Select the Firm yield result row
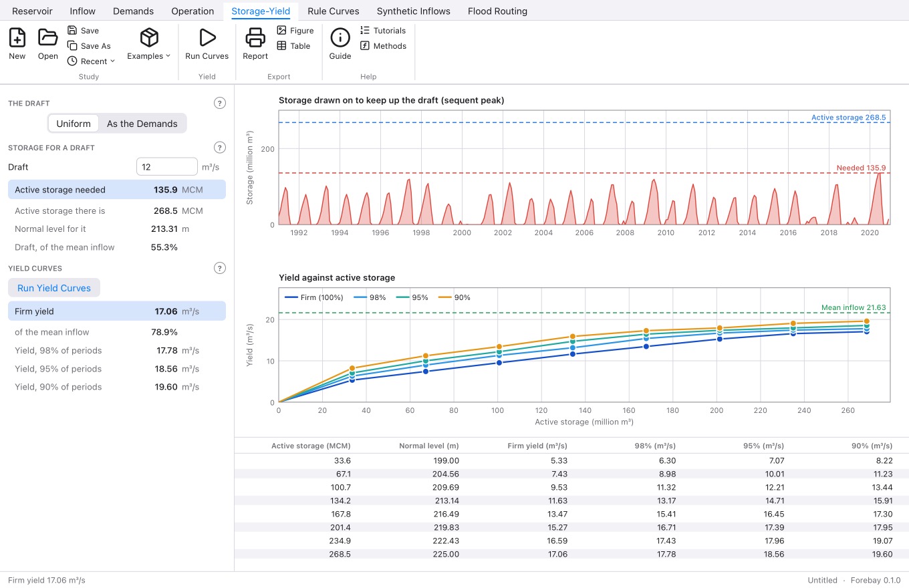 pos(117,311)
